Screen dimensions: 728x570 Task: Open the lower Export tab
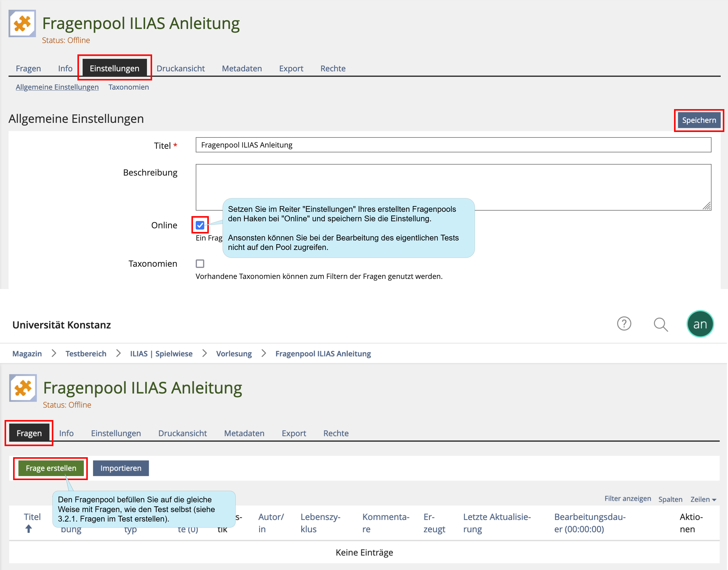coord(294,433)
